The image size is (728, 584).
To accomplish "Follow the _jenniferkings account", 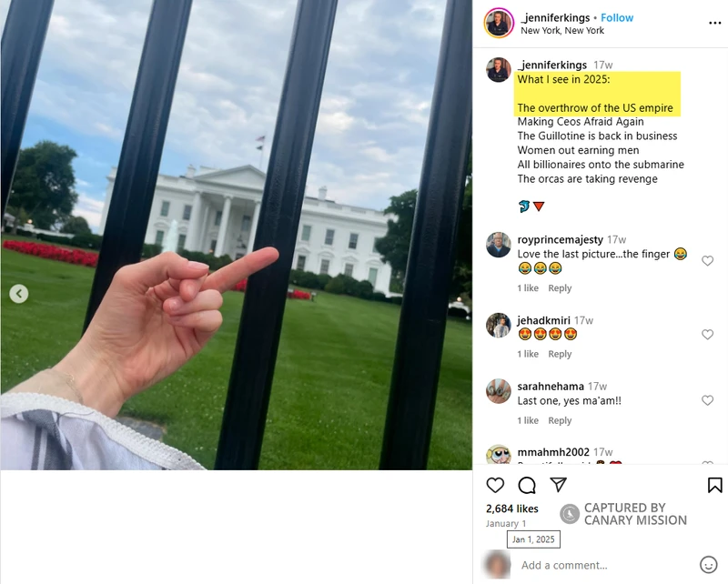I will 617,17.
